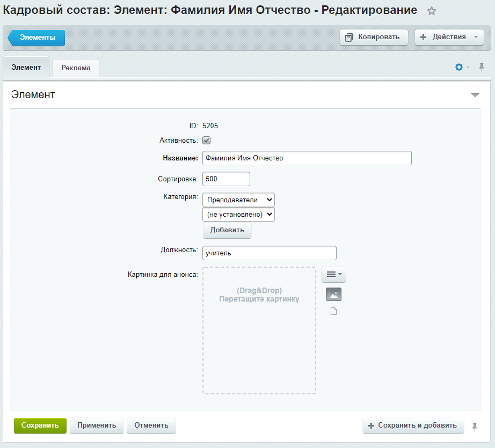Click Добавить to add another category
This screenshot has width=495, height=448.
coord(227,230)
